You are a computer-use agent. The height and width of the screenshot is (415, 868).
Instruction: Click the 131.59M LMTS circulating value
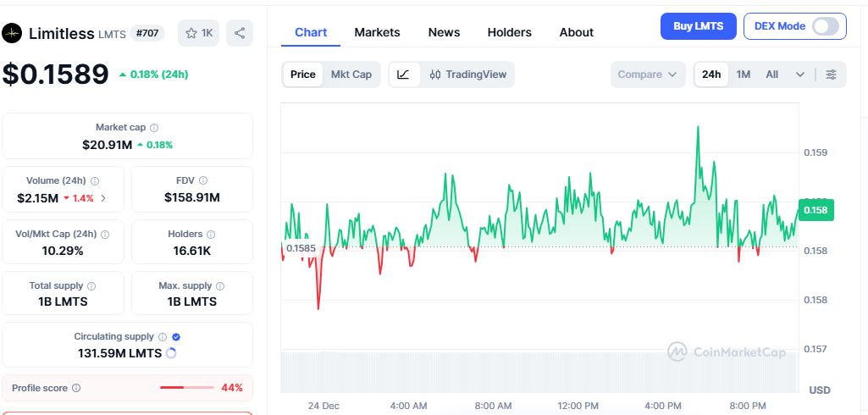tap(119, 353)
